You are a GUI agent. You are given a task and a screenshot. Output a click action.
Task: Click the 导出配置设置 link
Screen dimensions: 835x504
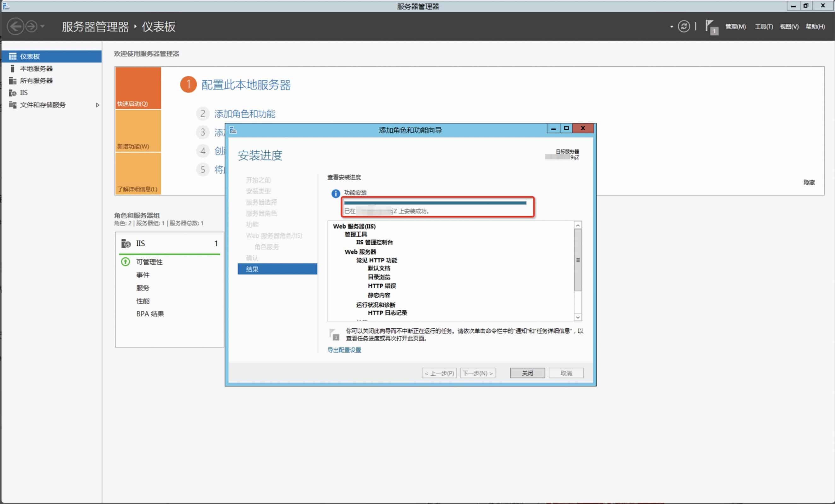(x=344, y=350)
